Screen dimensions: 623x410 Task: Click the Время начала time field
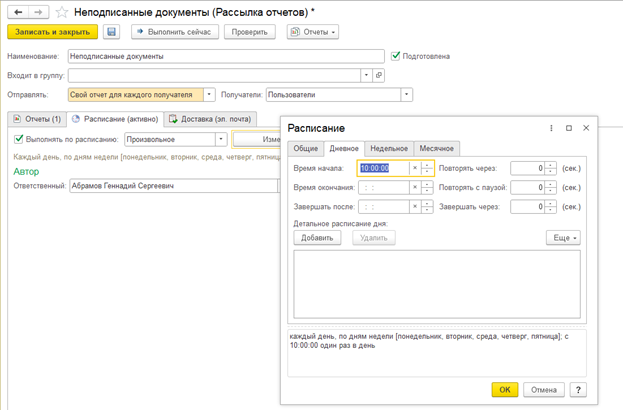[x=383, y=168]
